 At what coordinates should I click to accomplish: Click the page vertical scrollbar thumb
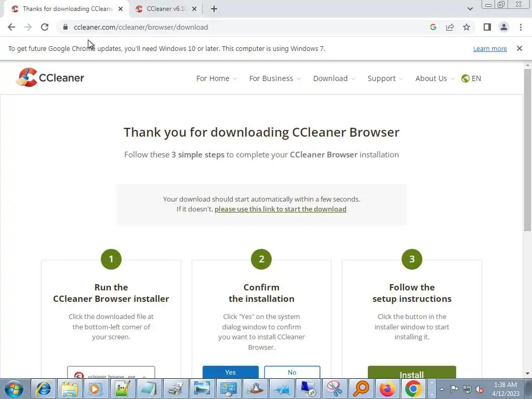click(x=527, y=150)
